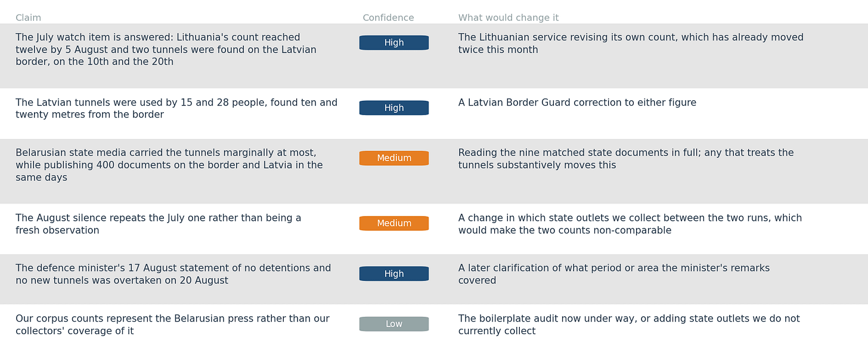This screenshot has width=868, height=355.
Task: Select the nine matched state documents note
Action: pyautogui.click(x=626, y=159)
